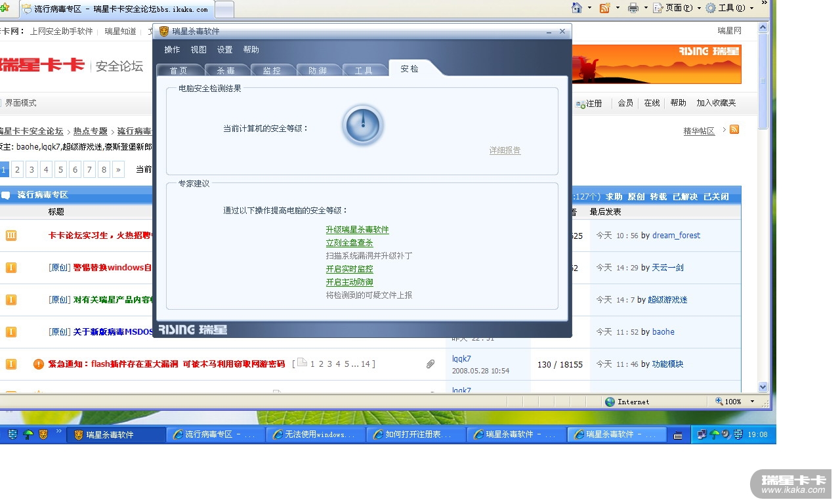Click the 已解决 filter in the forum header

[x=685, y=196]
